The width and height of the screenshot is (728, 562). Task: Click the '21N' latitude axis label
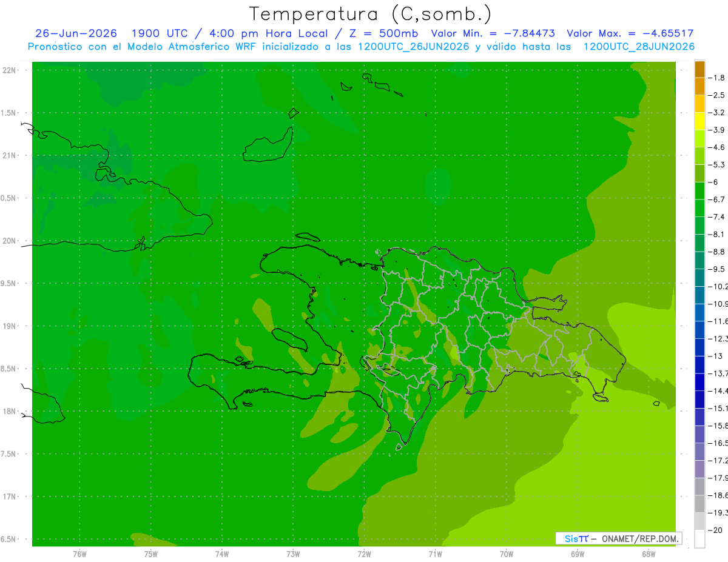pos(9,155)
